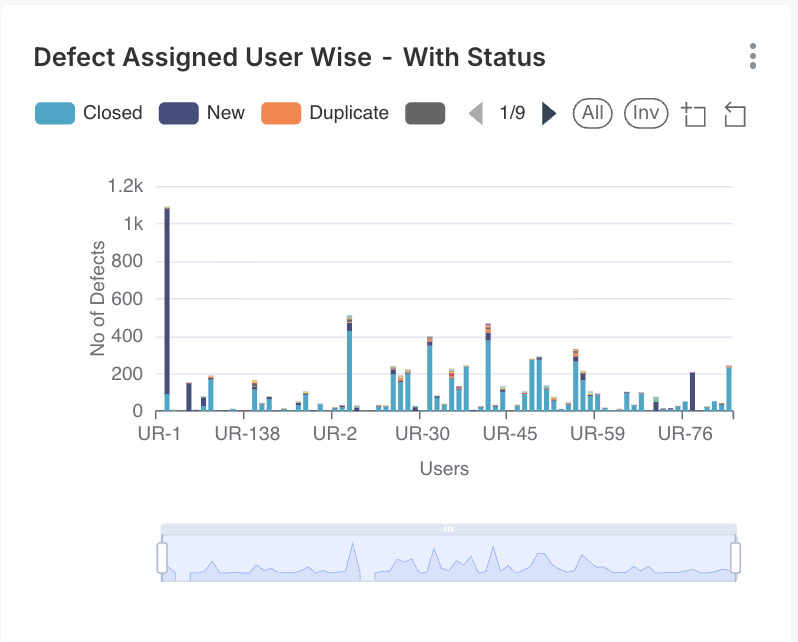Click the UR-45 label on the x-axis
This screenshot has width=798, height=642.
click(509, 435)
